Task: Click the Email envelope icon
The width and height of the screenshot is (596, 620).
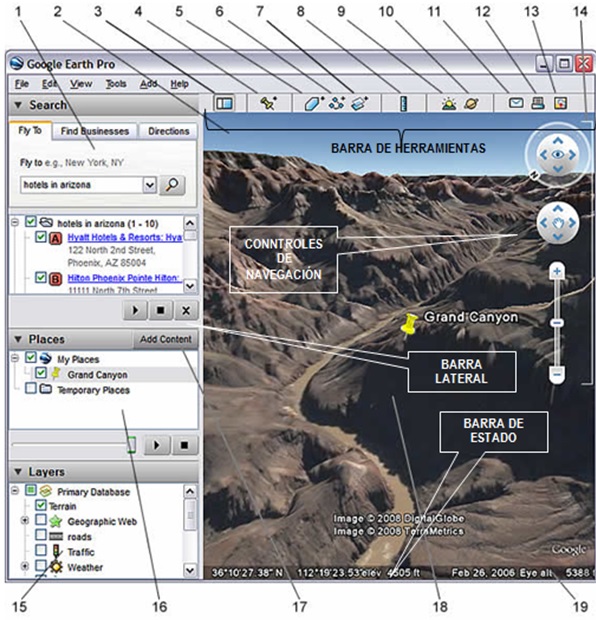Action: (516, 103)
